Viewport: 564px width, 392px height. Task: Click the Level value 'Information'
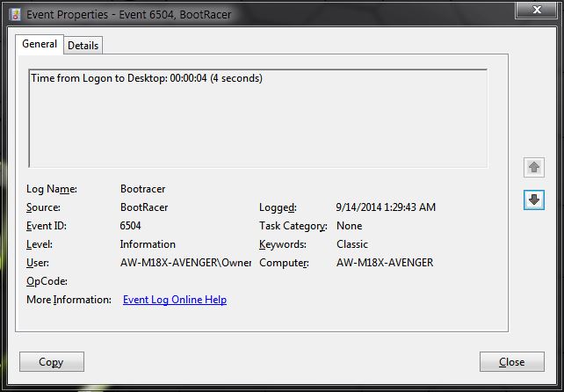click(x=148, y=244)
